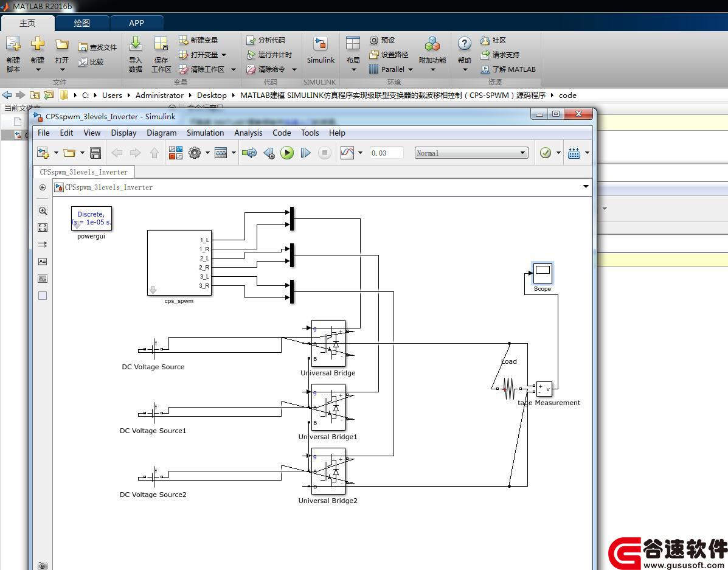Select the CPSspwm_3levels_Inverter model tab
This screenshot has width=728, height=570.
click(x=83, y=172)
